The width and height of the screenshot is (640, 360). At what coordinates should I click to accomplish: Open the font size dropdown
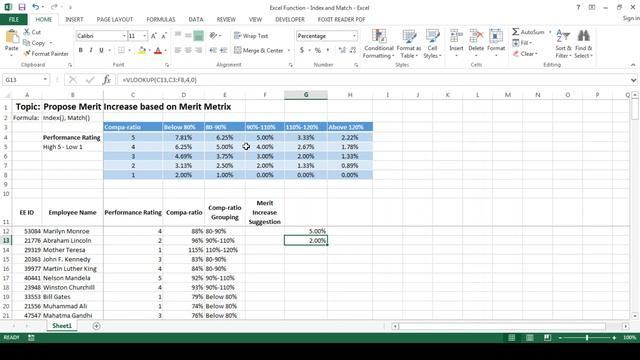[x=144, y=36]
